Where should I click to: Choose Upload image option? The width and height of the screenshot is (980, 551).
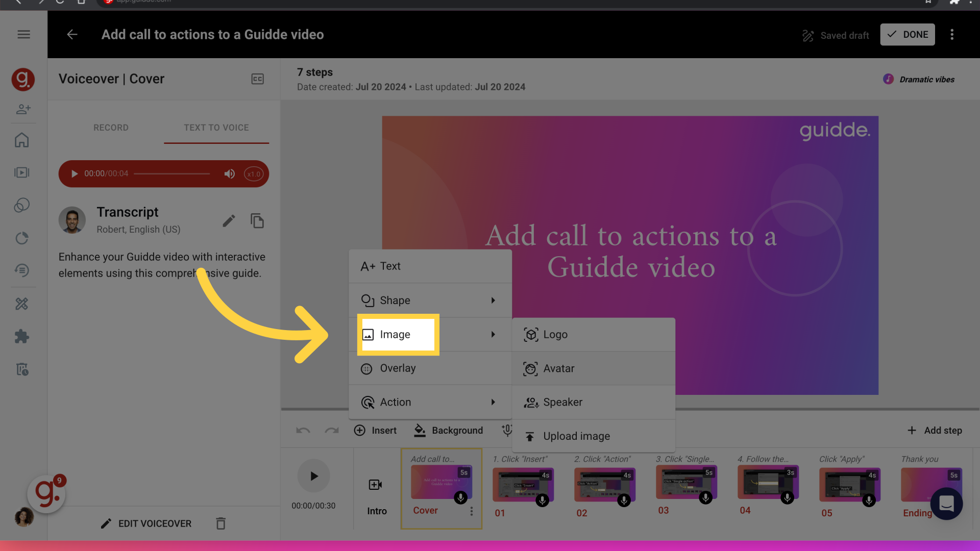point(594,436)
